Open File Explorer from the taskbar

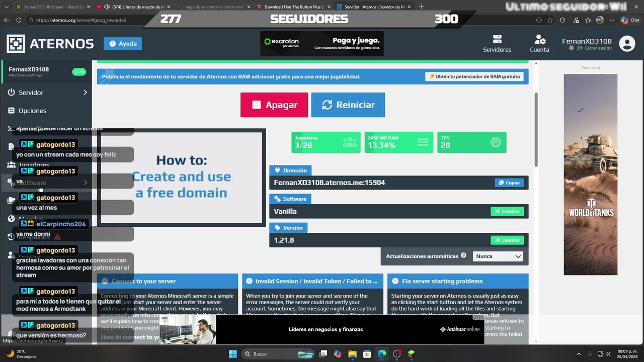pyautogui.click(x=352, y=354)
